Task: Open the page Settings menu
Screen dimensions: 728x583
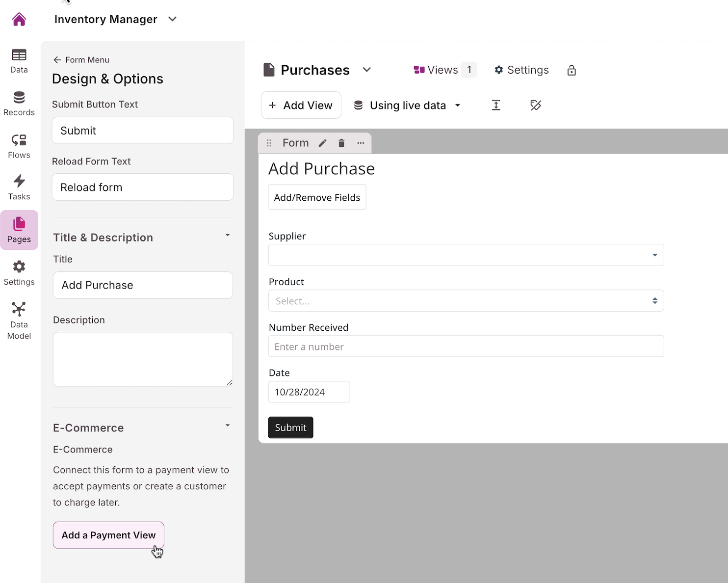Action: coord(521,70)
